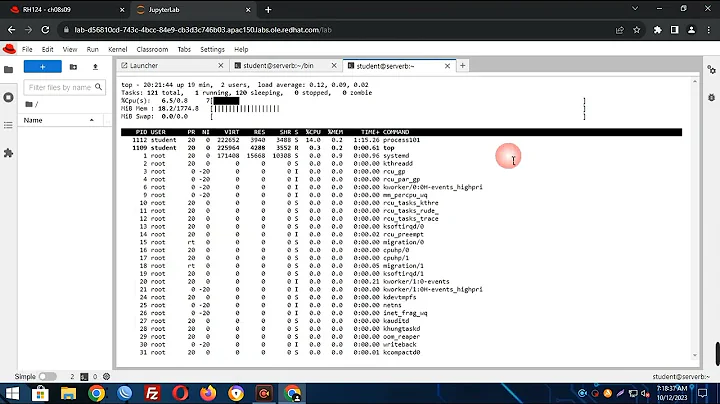Click the browser Forward arrow
The width and height of the screenshot is (720, 404).
(x=28, y=30)
